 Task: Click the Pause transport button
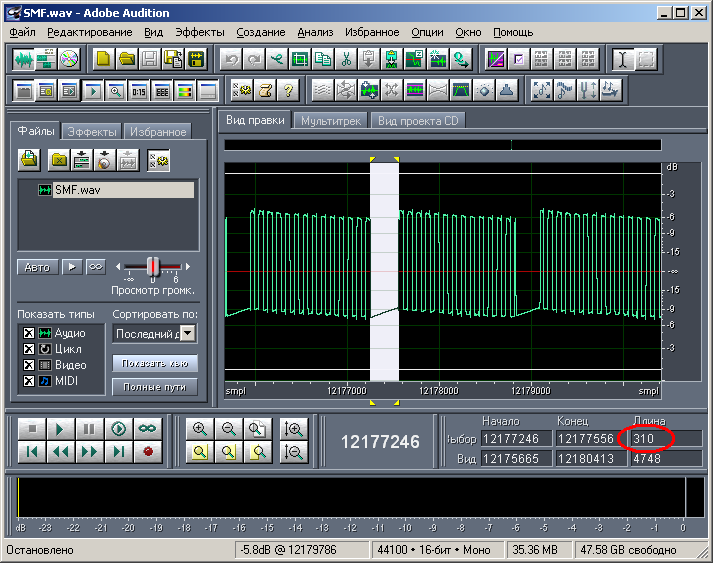tap(90, 429)
